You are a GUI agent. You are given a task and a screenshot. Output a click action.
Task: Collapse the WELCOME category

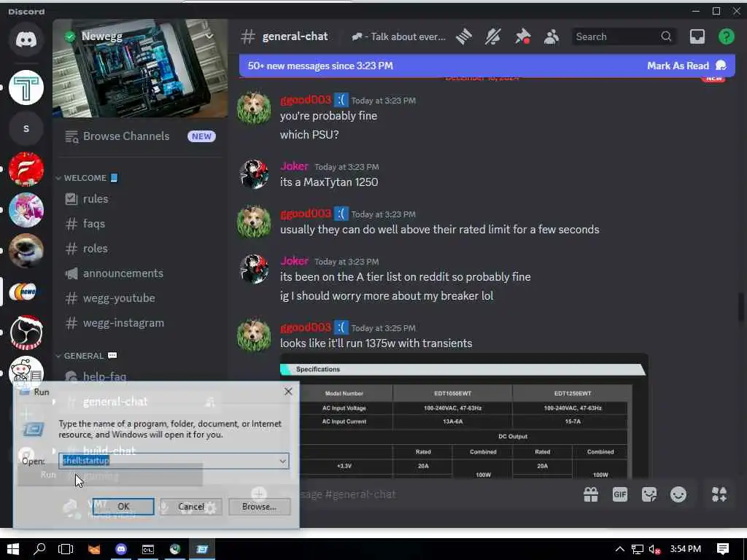pos(86,178)
